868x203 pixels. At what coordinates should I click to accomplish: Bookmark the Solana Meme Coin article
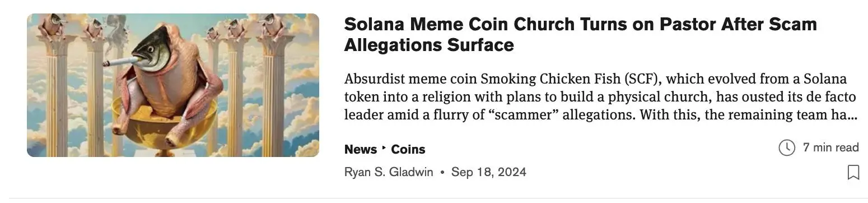pos(853,172)
